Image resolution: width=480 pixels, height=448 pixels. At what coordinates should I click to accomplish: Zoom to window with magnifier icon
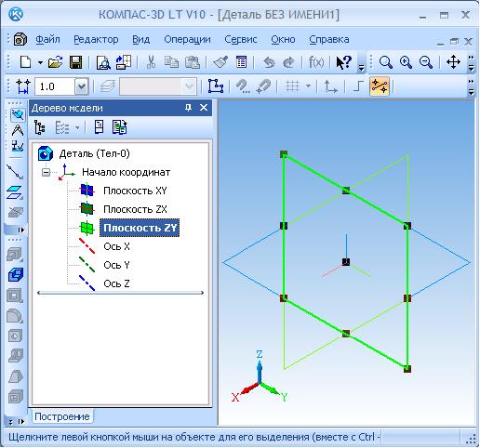pyautogui.click(x=386, y=62)
